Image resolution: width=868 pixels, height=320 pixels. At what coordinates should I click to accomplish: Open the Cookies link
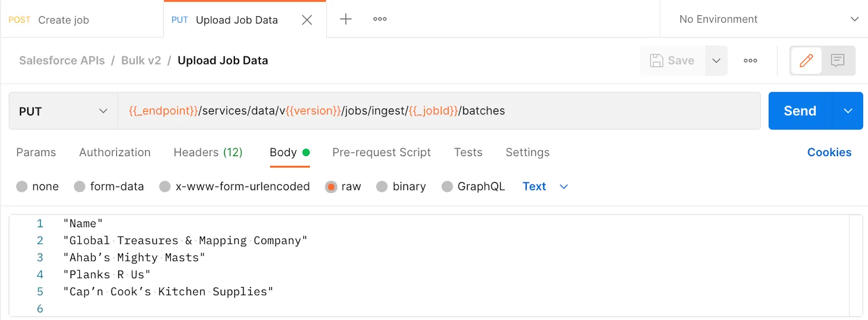point(829,152)
